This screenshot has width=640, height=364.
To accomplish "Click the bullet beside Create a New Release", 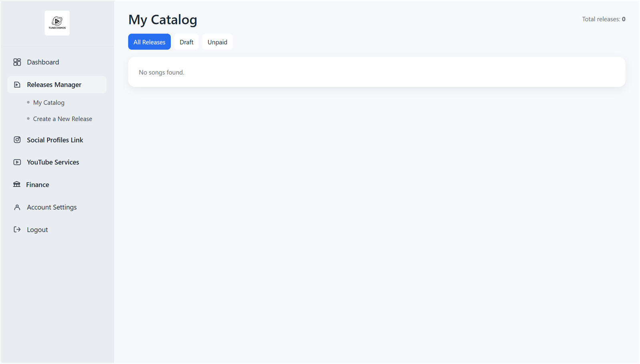I will [28, 118].
